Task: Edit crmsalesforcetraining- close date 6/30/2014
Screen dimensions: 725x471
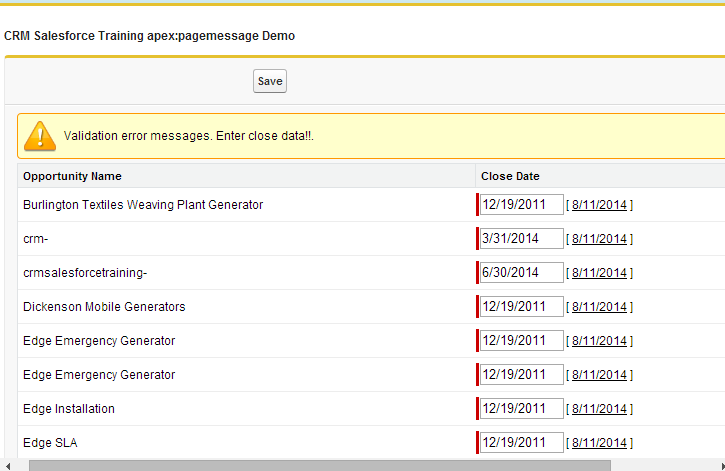Action: [522, 272]
